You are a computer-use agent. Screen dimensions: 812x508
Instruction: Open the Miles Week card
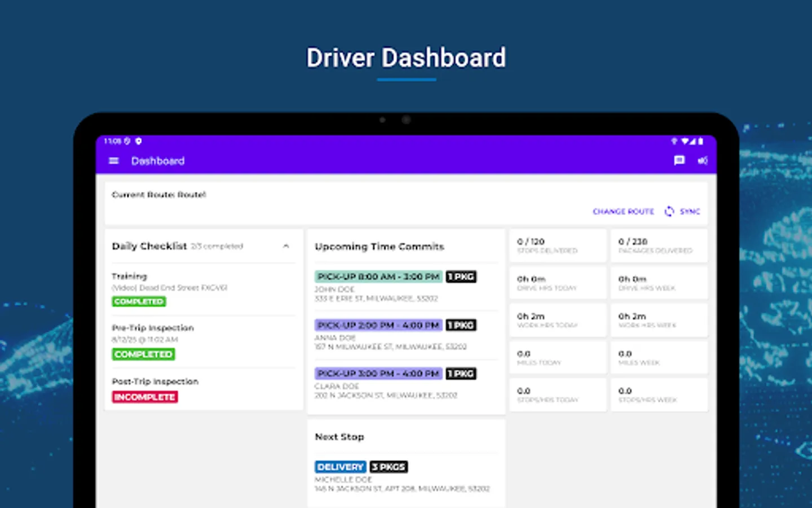pyautogui.click(x=659, y=357)
